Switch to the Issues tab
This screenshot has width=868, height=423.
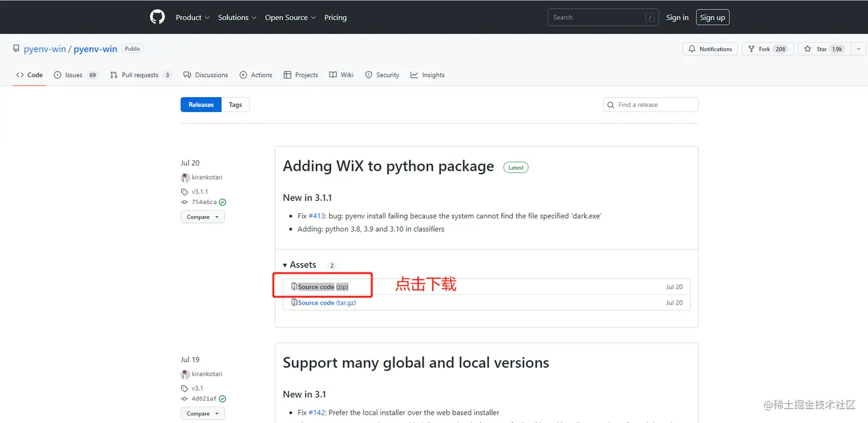pyautogui.click(x=76, y=75)
